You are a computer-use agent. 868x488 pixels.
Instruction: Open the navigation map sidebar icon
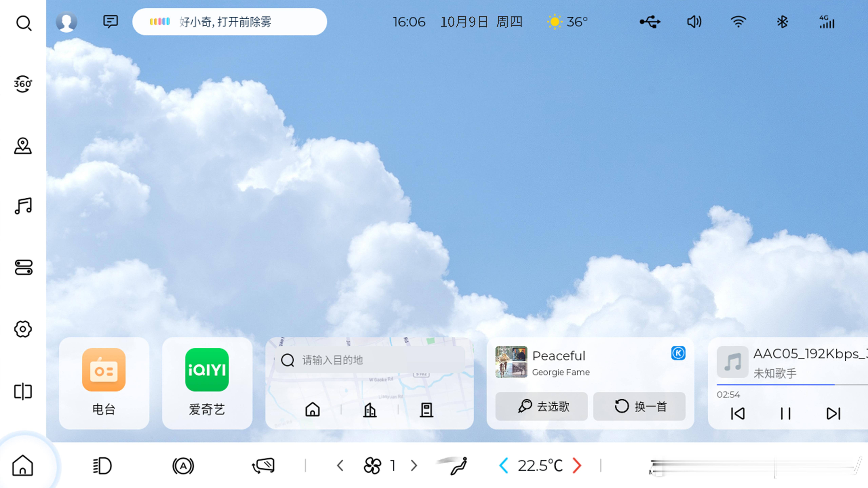(x=23, y=146)
